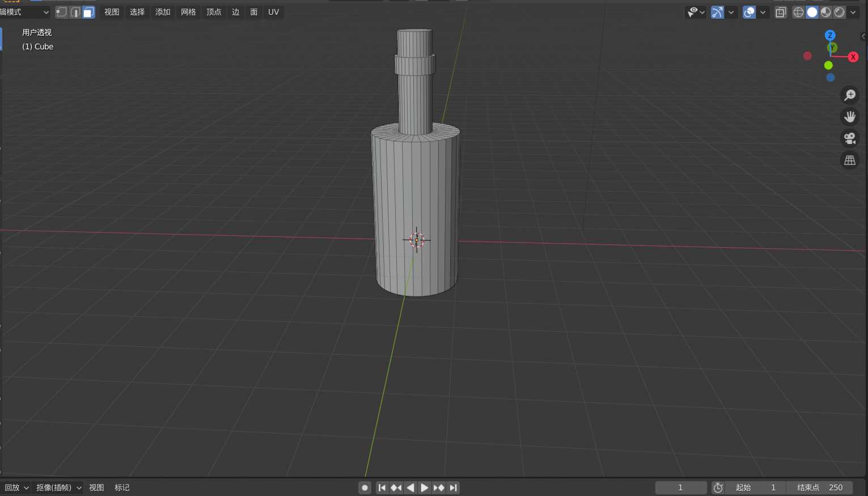Open the 抠像(插帧) keying dropdown
Viewport: 868px width, 496px height.
59,487
